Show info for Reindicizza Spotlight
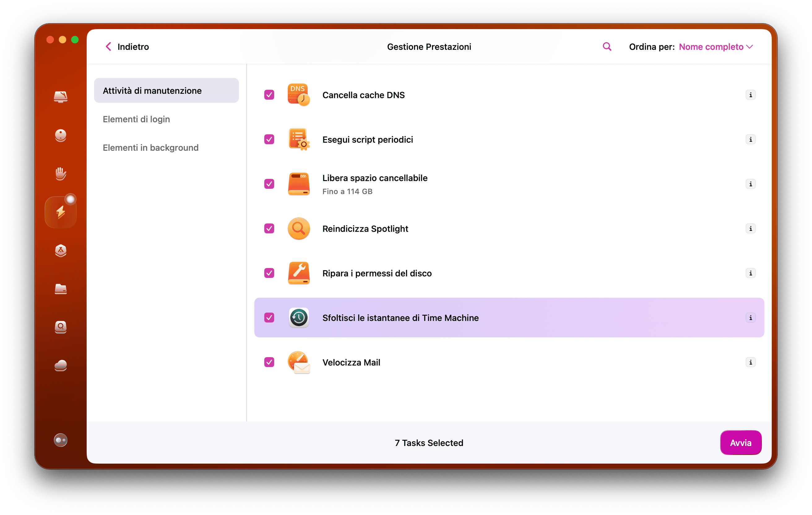This screenshot has height=515, width=812. 750,229
